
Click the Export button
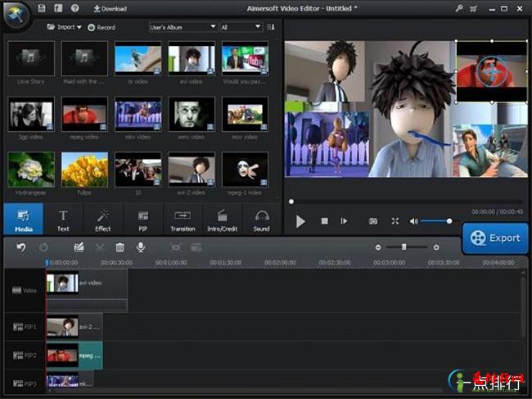(x=494, y=238)
